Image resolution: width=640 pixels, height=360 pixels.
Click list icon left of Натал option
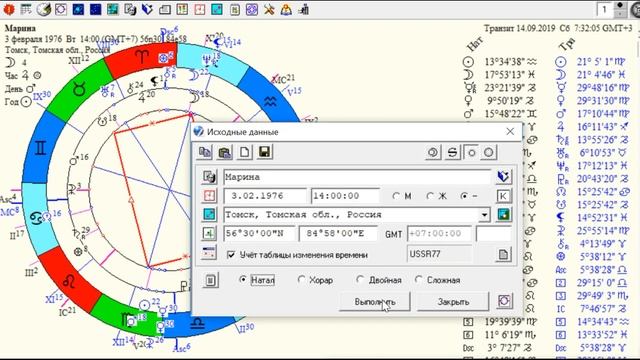click(x=211, y=280)
